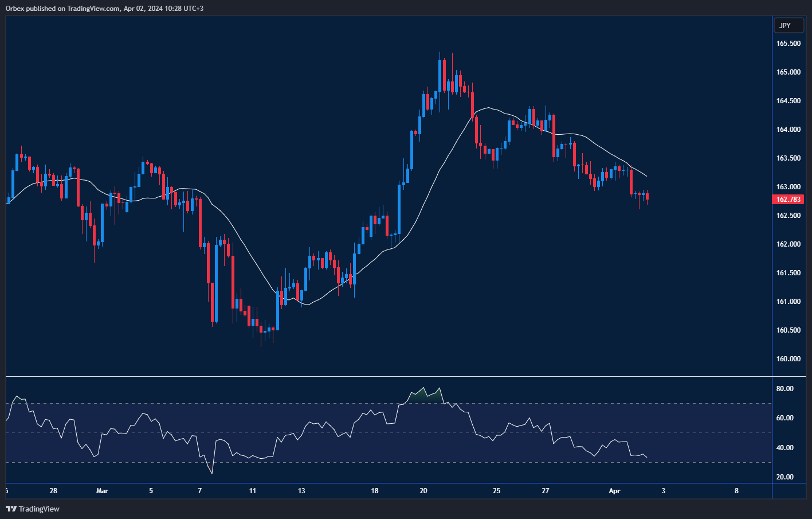Click the red 162.783 current price tag
Screen dimensions: 812x519
pyautogui.click(x=789, y=199)
